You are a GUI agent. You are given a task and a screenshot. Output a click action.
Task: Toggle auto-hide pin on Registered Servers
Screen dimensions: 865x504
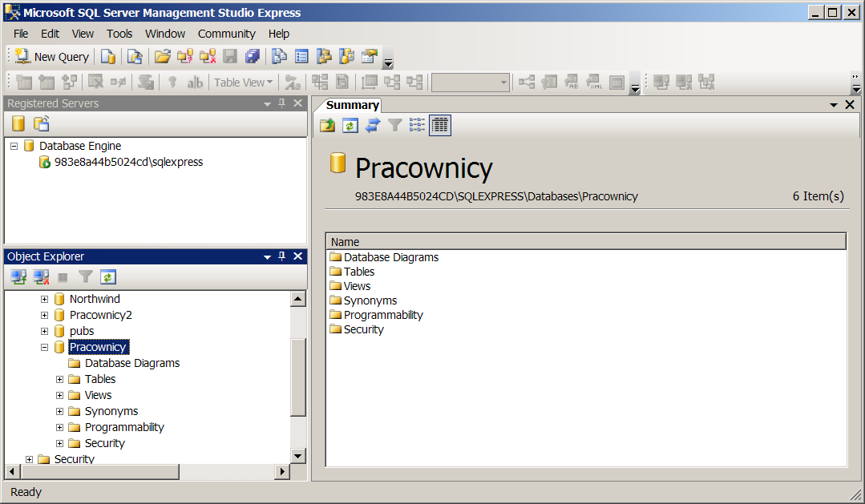coord(282,103)
